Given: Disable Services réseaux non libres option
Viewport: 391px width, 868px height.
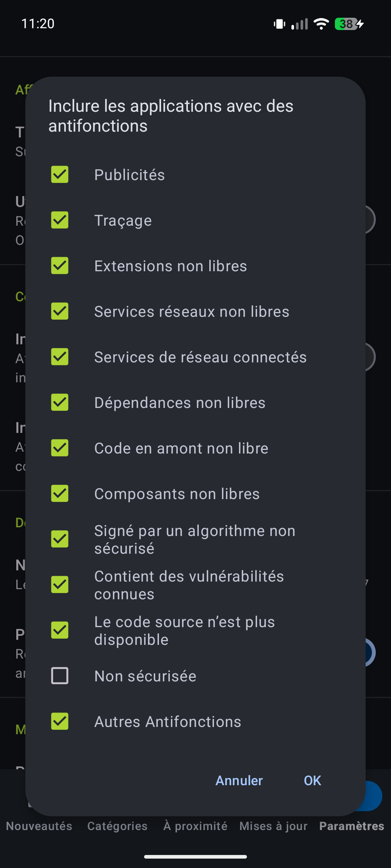Looking at the screenshot, I should point(60,311).
